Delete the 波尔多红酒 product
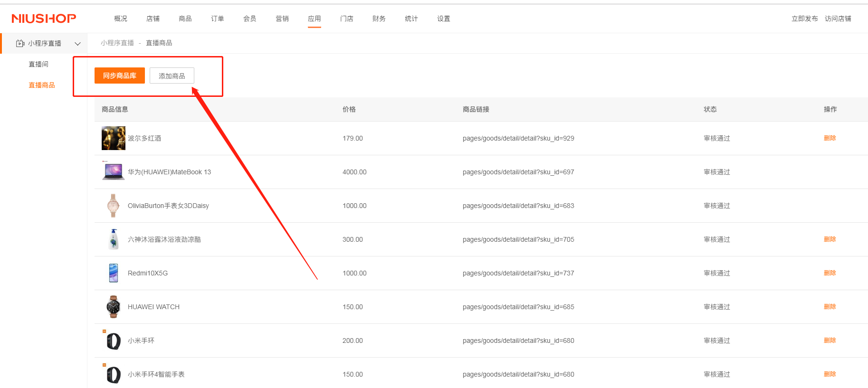868x388 pixels. pos(830,138)
